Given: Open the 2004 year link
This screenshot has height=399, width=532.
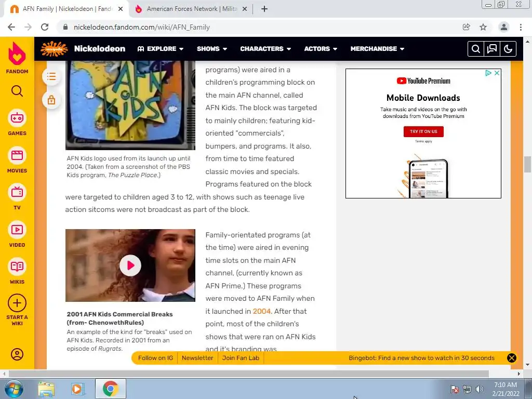Looking at the screenshot, I should click(x=262, y=311).
